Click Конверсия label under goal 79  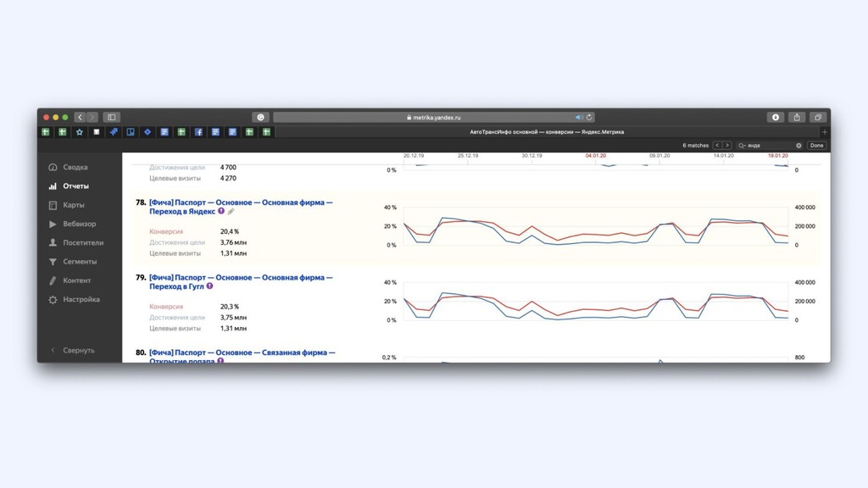[x=166, y=307]
